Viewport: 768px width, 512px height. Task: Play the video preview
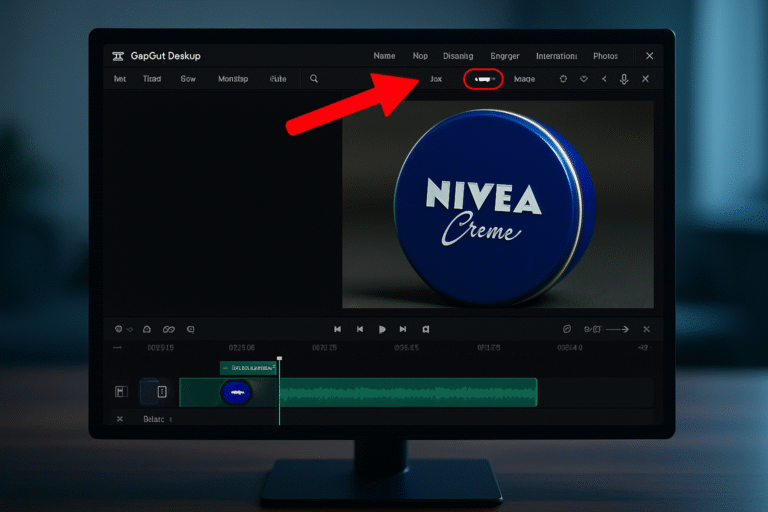382,329
